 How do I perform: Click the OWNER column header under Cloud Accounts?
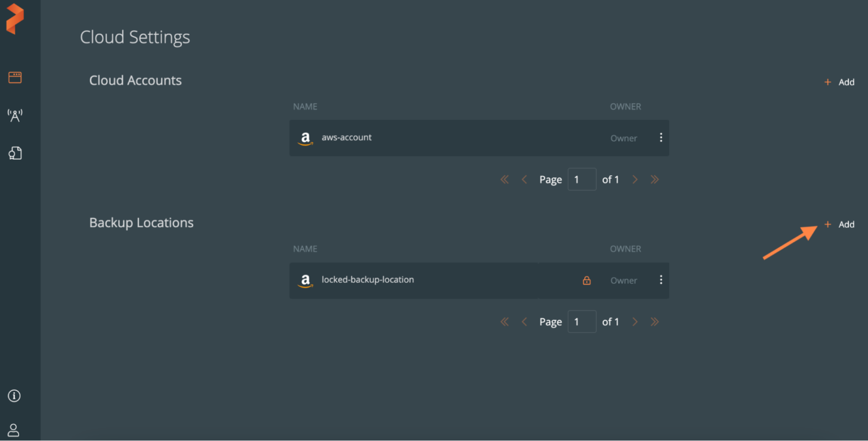(x=626, y=107)
